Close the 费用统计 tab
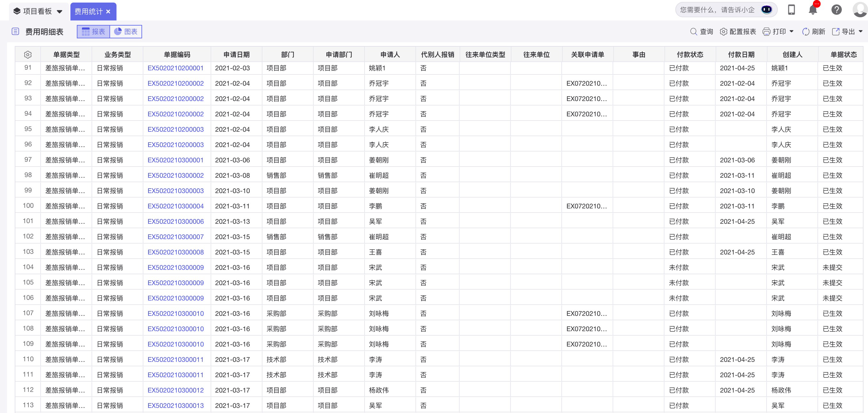 tap(108, 12)
